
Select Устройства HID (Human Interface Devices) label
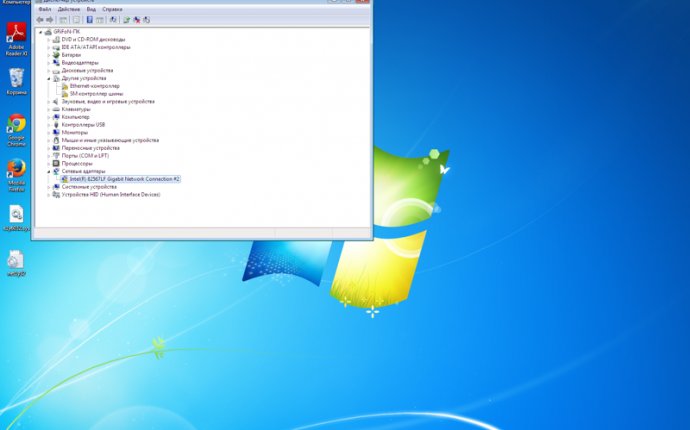(x=110, y=195)
